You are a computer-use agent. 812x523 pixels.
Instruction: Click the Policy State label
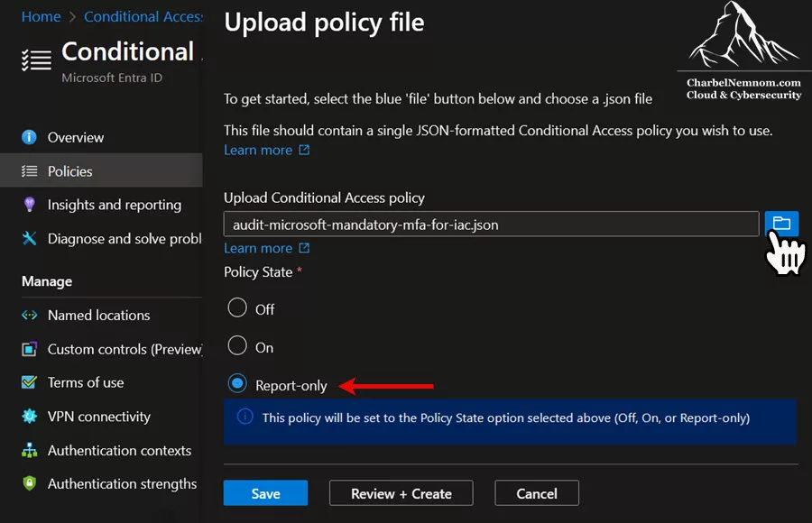tap(258, 271)
